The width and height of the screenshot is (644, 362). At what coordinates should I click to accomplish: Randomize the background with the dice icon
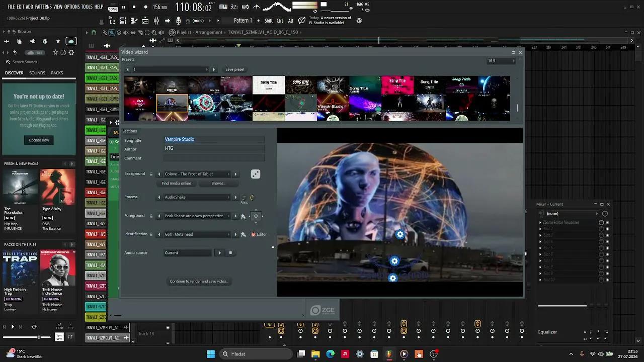tap(256, 174)
